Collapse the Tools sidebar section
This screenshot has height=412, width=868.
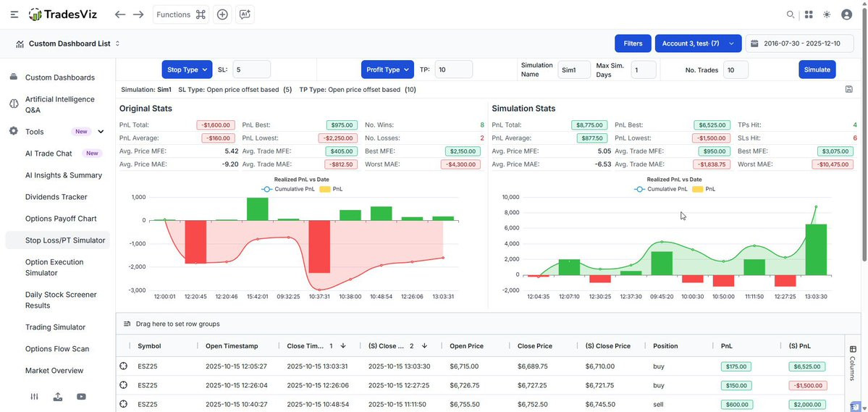[x=101, y=132]
